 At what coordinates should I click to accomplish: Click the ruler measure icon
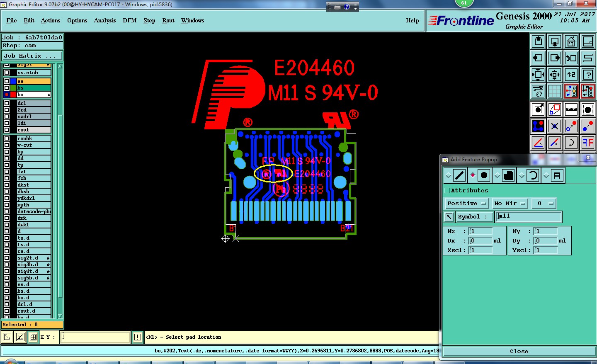coord(571,109)
